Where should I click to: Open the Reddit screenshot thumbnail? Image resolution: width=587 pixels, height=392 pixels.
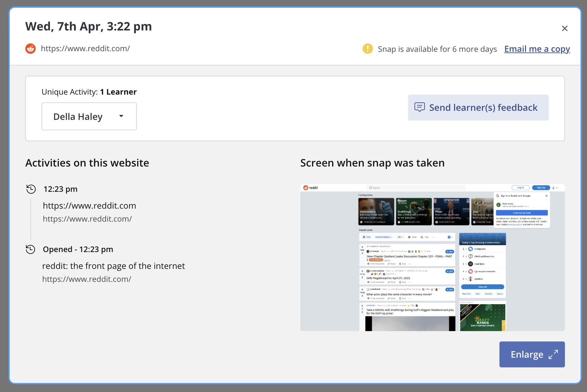(x=432, y=258)
